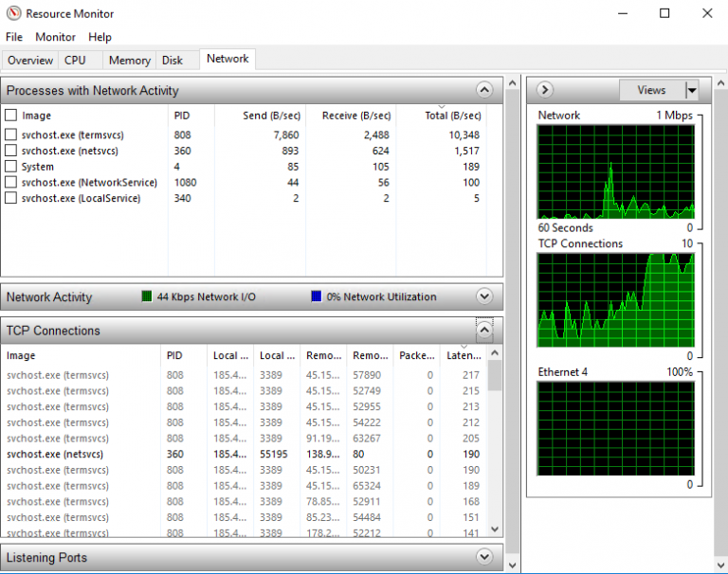This screenshot has height=574, width=728.
Task: Tick the System process checkbox
Action: click(11, 167)
